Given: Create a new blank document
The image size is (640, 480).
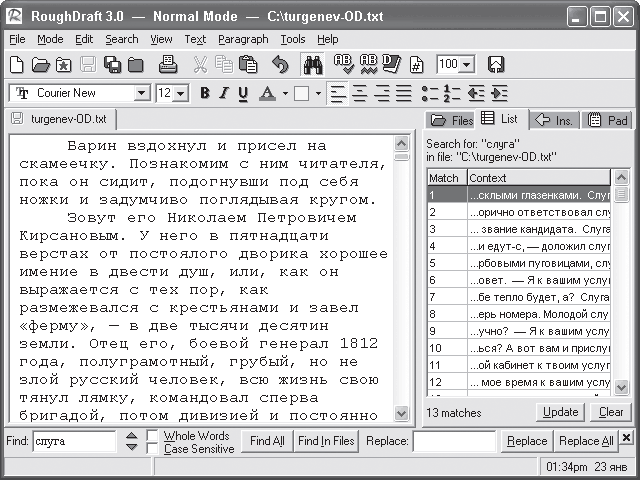Looking at the screenshot, I should [17, 65].
